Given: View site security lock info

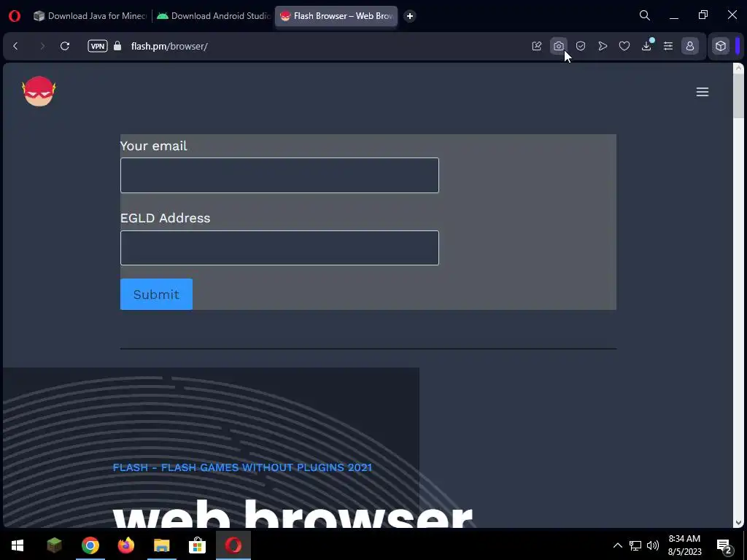Looking at the screenshot, I should [x=117, y=46].
